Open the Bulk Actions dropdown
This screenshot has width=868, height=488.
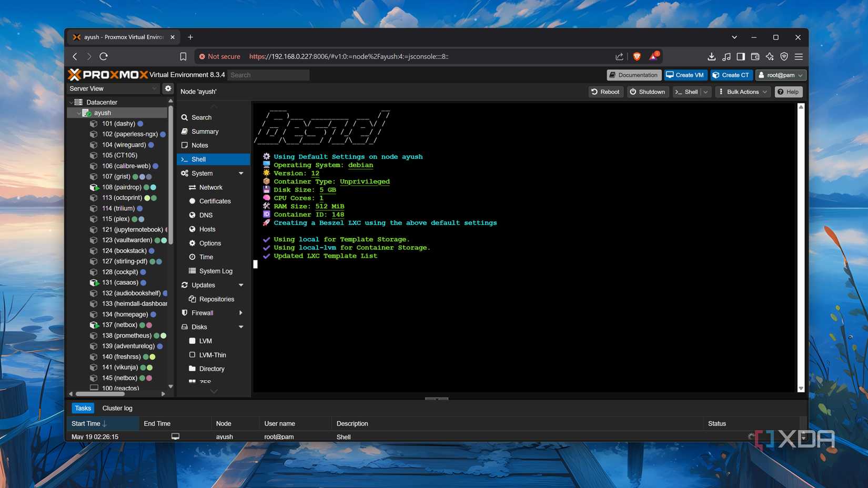pyautogui.click(x=742, y=91)
